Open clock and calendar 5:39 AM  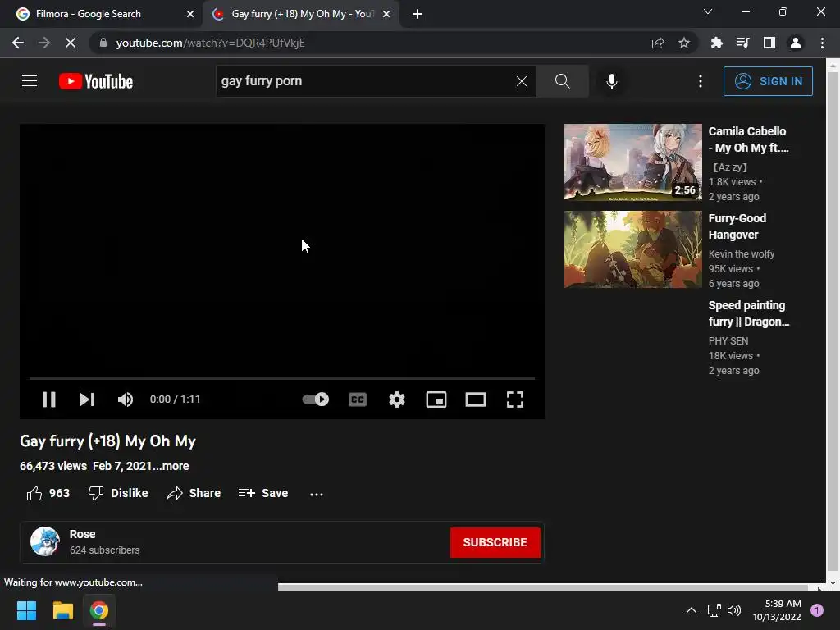(777, 610)
